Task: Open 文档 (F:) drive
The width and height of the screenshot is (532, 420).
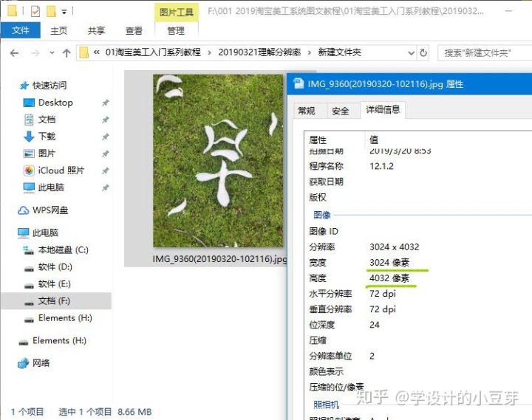Action: pyautogui.click(x=54, y=300)
